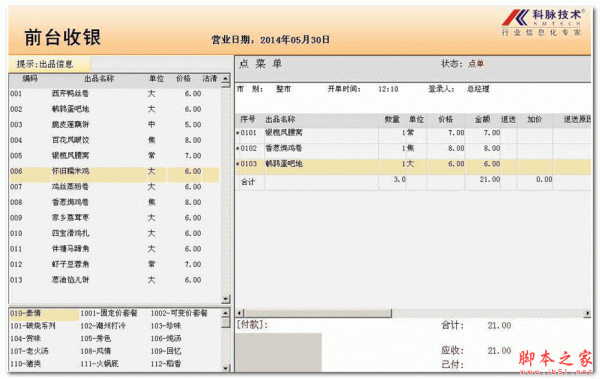Click the 应收 amount 21.00
600x379 pixels.
(499, 351)
